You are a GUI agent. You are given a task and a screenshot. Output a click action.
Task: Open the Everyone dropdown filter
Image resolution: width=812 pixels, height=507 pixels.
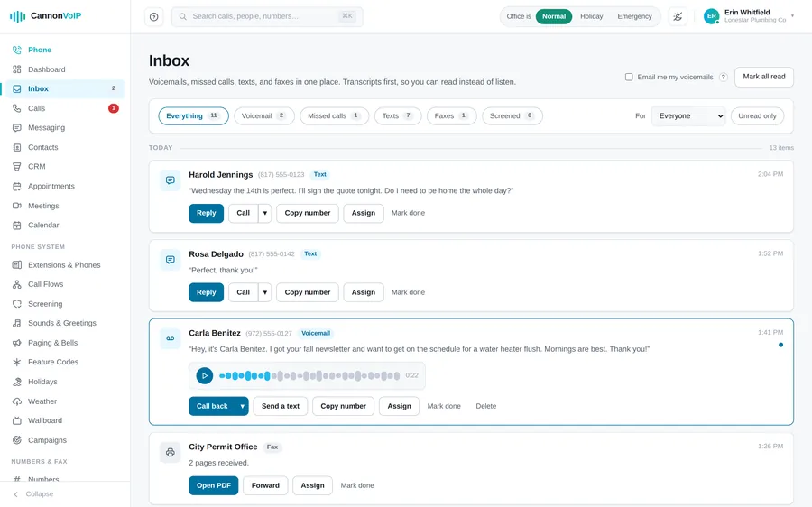688,116
